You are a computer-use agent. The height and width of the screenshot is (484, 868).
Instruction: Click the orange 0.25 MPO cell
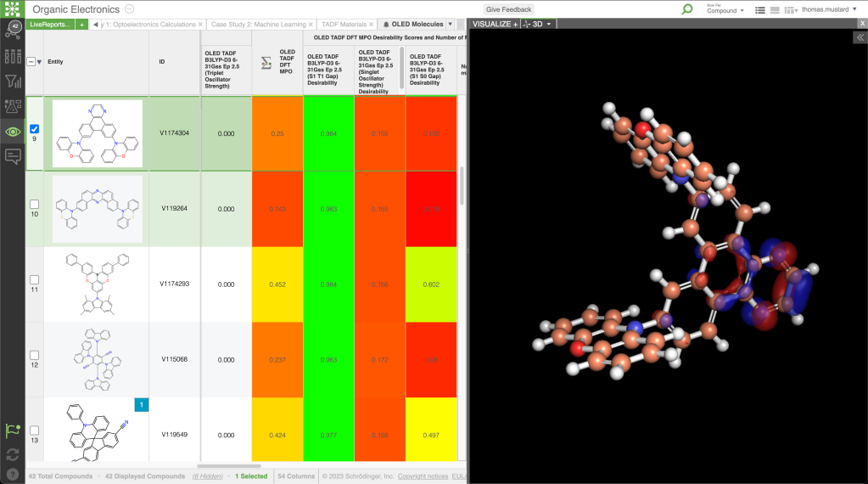pyautogui.click(x=277, y=133)
